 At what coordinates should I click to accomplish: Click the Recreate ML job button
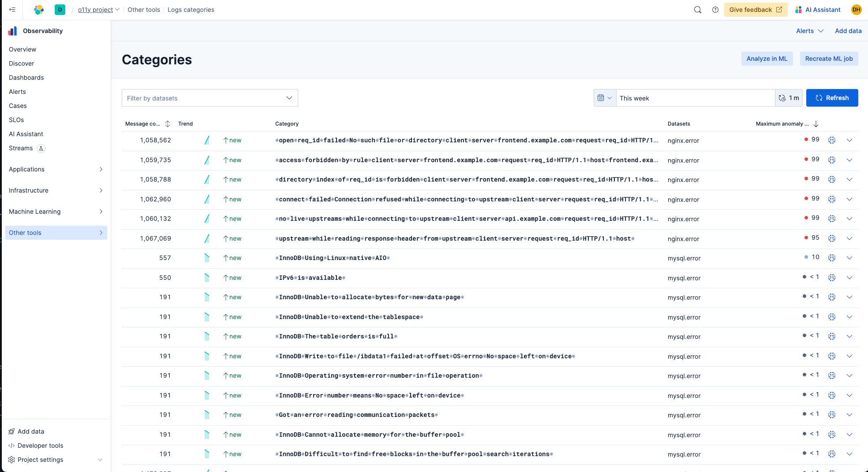[x=828, y=59]
